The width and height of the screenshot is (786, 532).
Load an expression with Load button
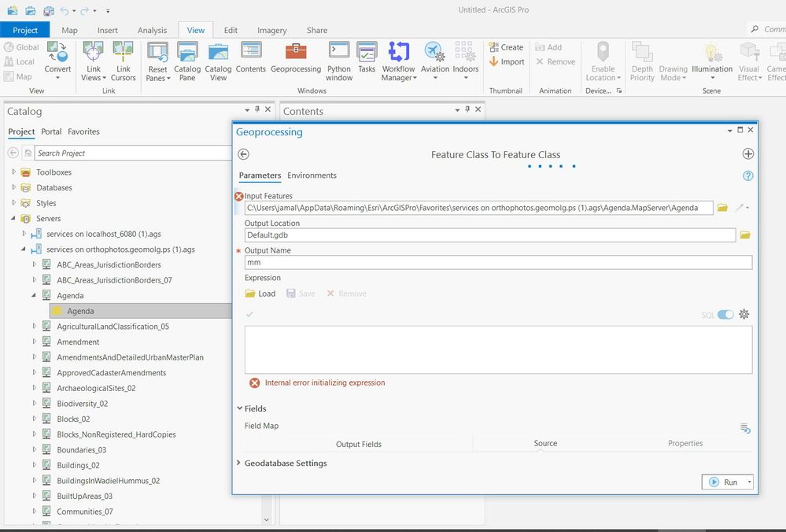[x=260, y=294]
